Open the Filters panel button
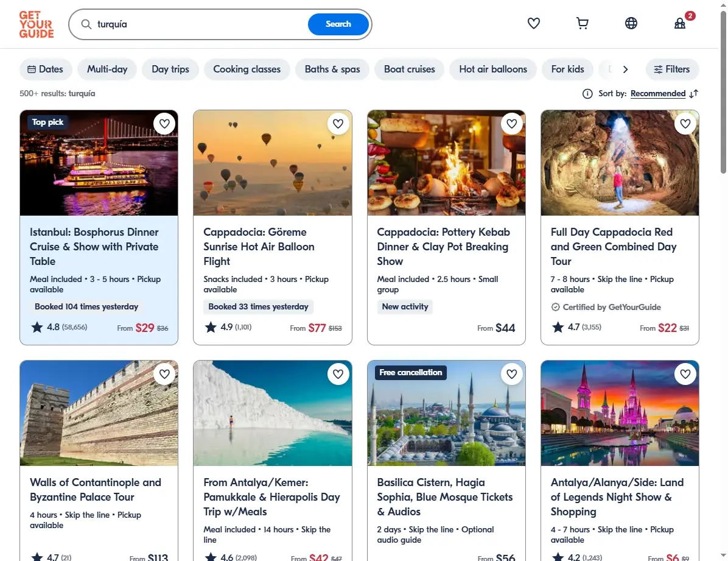The image size is (728, 561). click(672, 69)
